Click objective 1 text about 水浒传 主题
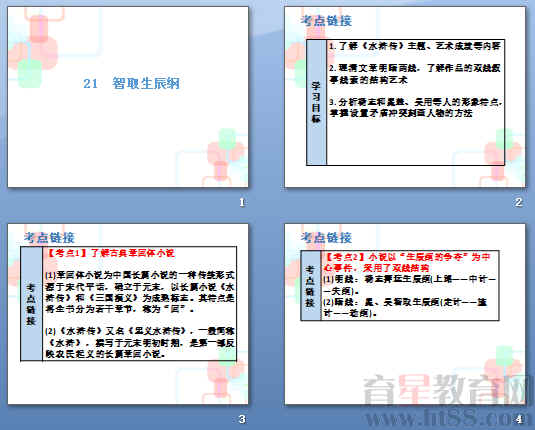This screenshot has width=535, height=430. coord(415,46)
